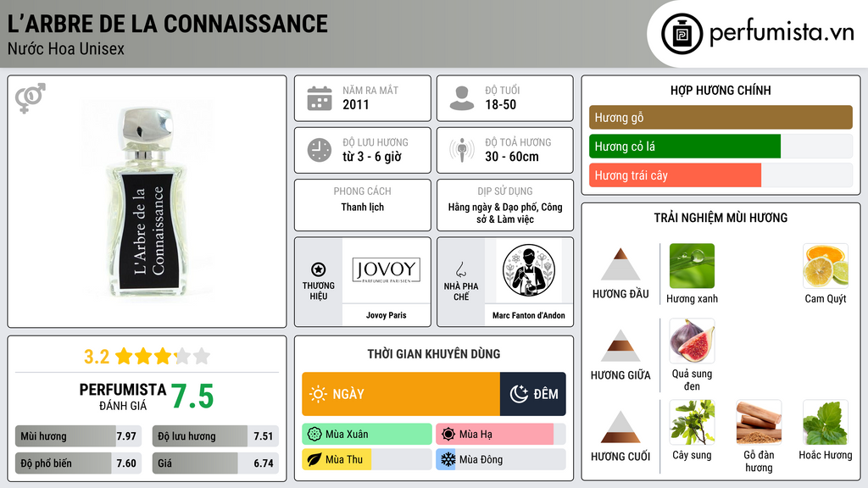
Task: Click the 3.2 star rating row
Action: click(x=147, y=357)
